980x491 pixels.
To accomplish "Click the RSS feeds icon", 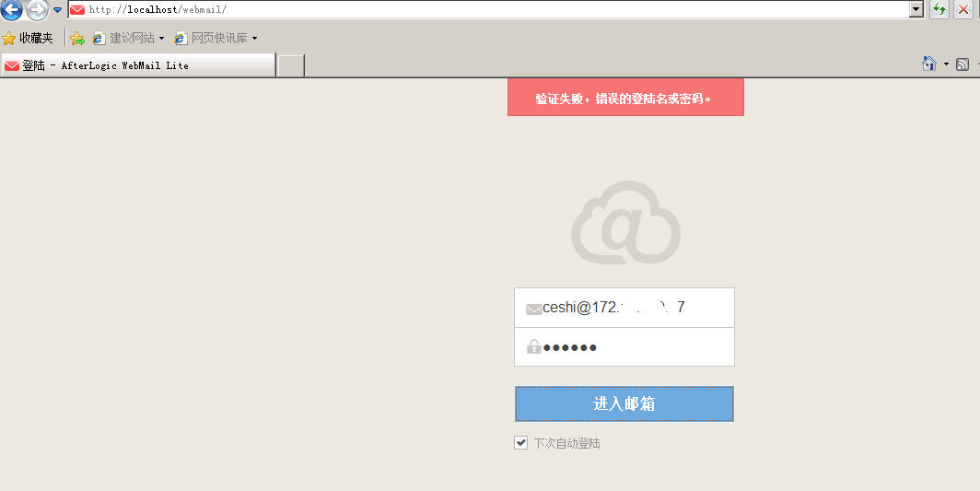I will 962,64.
